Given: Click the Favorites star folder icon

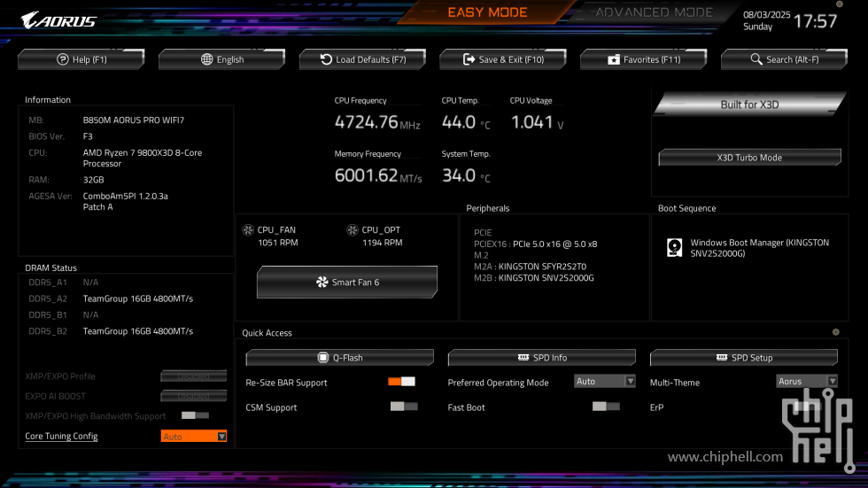Looking at the screenshot, I should click(x=613, y=59).
